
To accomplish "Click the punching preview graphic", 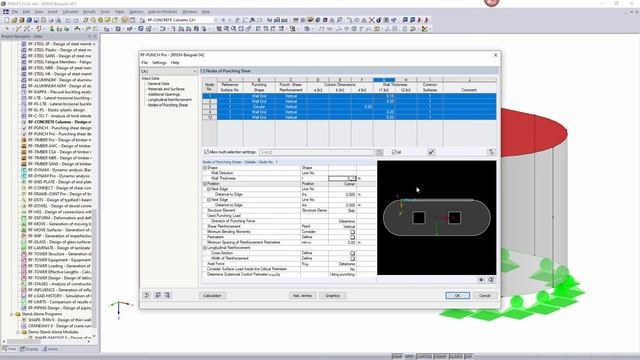I will pyautogui.click(x=436, y=218).
